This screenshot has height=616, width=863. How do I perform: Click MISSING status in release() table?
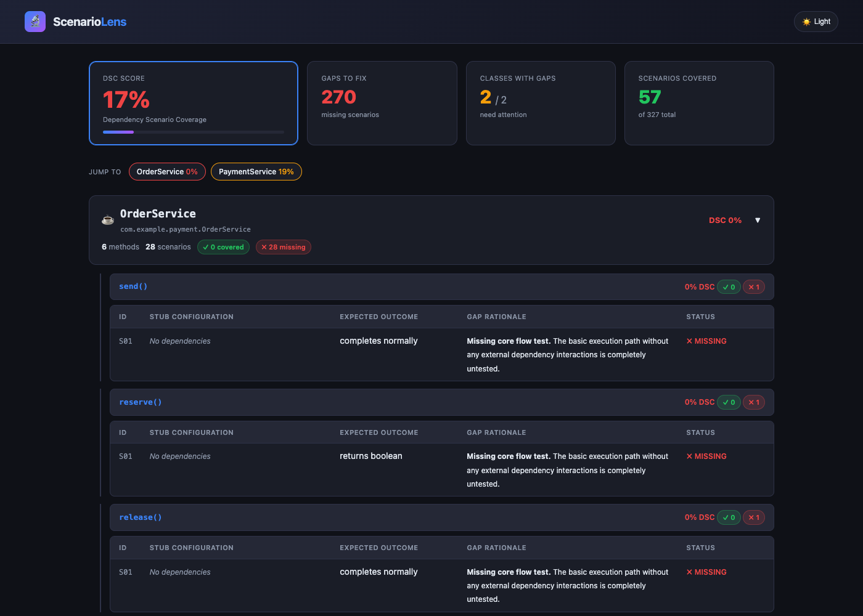pos(706,572)
